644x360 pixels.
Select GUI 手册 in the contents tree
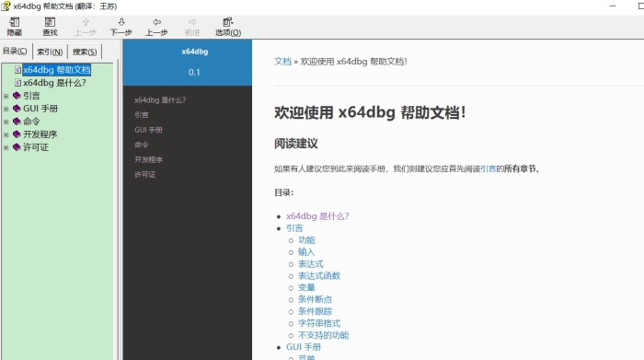point(40,109)
